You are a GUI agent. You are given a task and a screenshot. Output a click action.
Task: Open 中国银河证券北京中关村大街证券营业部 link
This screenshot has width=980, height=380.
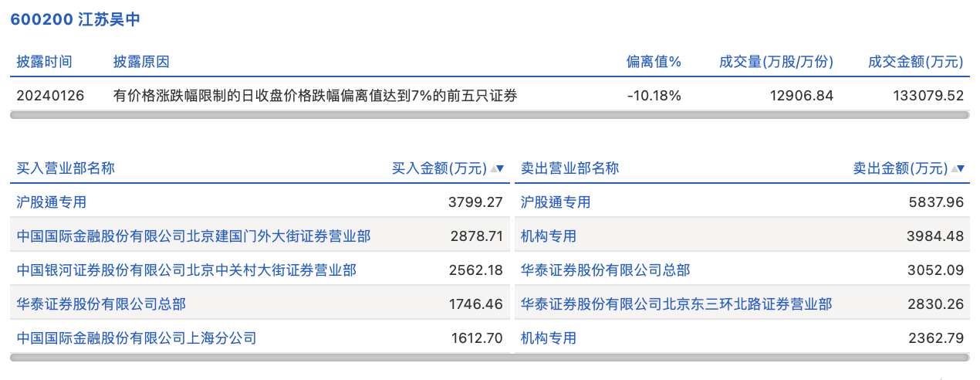pos(187,270)
